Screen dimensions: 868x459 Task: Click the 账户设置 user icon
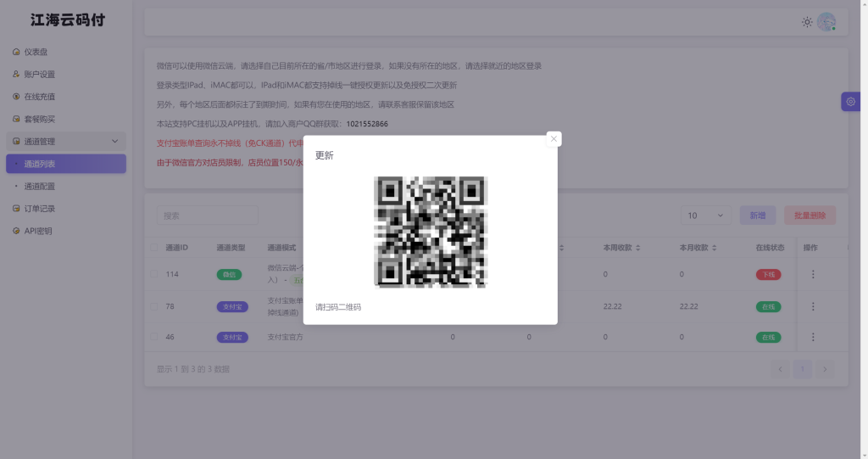click(x=16, y=74)
